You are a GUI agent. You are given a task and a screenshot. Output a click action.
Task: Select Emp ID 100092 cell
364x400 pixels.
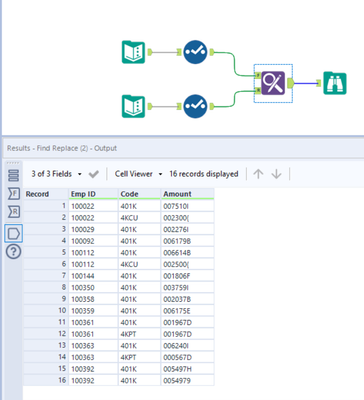point(93,241)
